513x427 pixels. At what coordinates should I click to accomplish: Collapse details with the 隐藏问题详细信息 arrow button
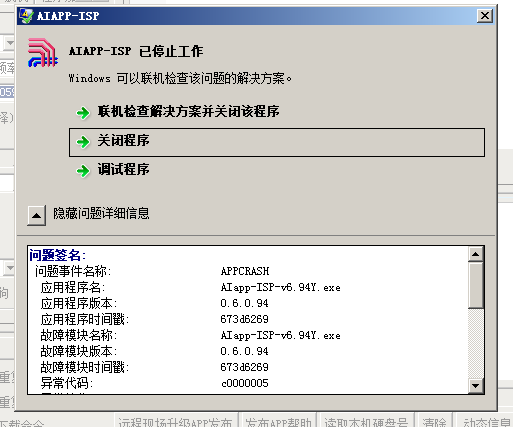36,215
